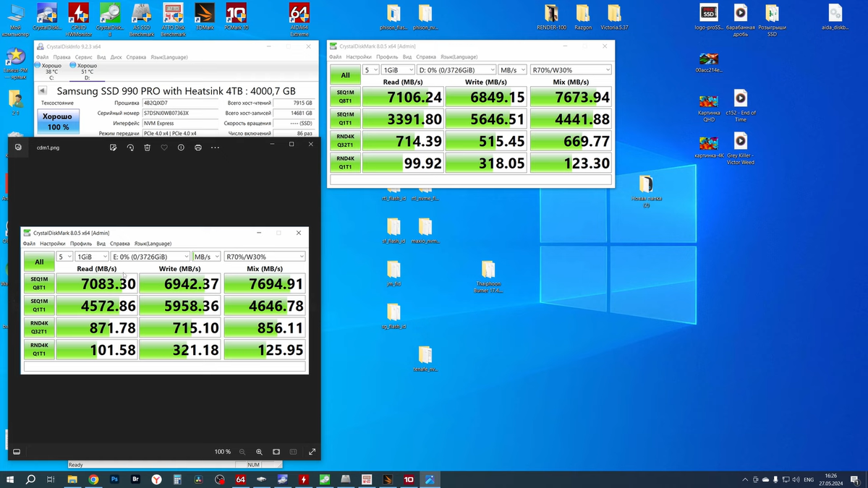Run All tests in CrystalDiskMark D: window
This screenshot has width=868, height=488.
[345, 75]
